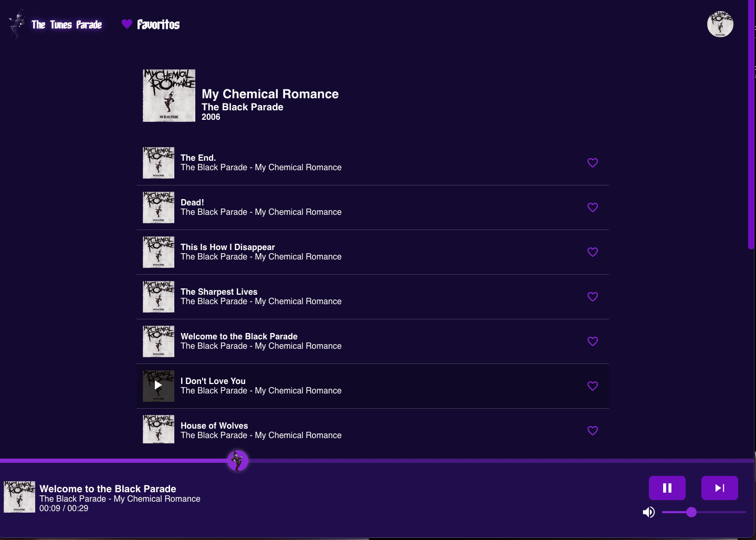Click the dancing skeleton progress marker
Screen dimensions: 756x540
click(x=237, y=460)
